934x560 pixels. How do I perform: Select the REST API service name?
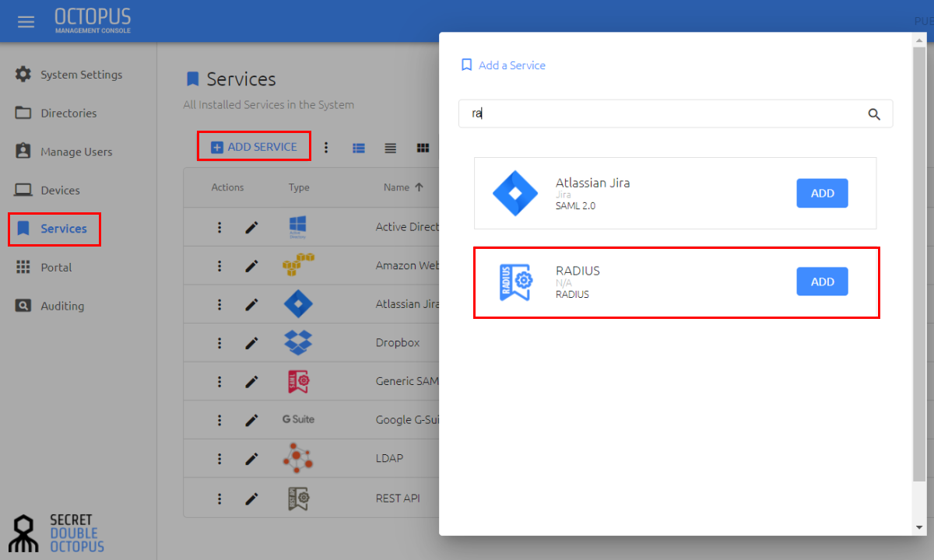point(398,498)
